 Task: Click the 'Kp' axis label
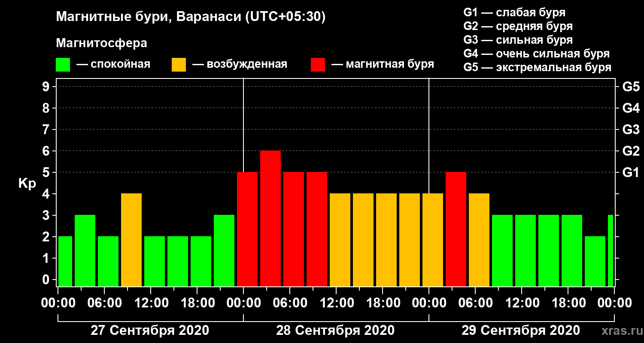click(27, 184)
